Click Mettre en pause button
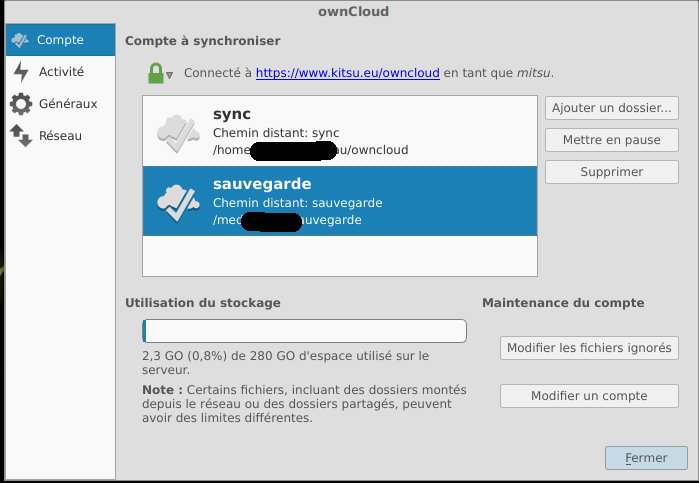699x483 pixels. click(612, 140)
